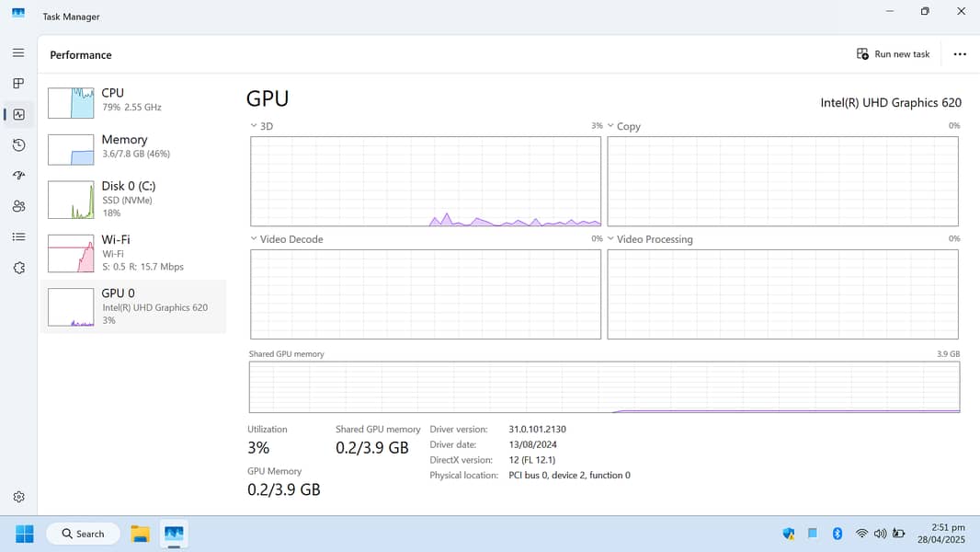Click the Memory mini graph thumbnail

click(72, 149)
